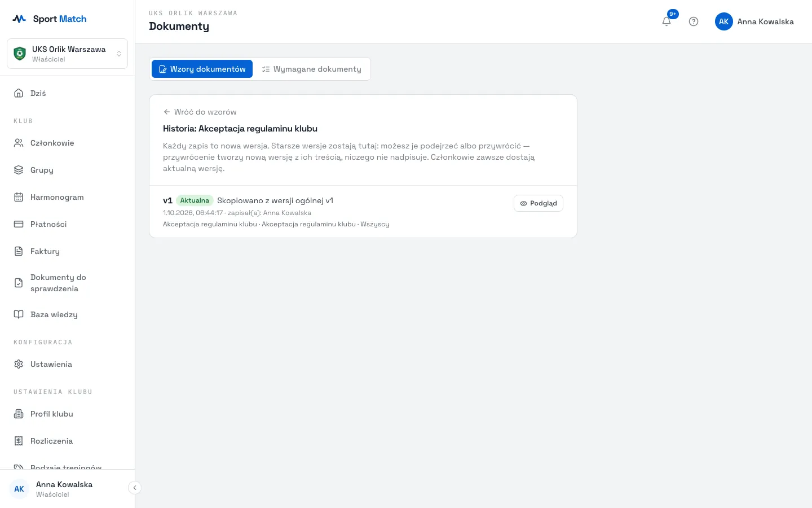Open Baza wiedzy in the sidebar
Screen dimensions: 812x508
point(67,314)
